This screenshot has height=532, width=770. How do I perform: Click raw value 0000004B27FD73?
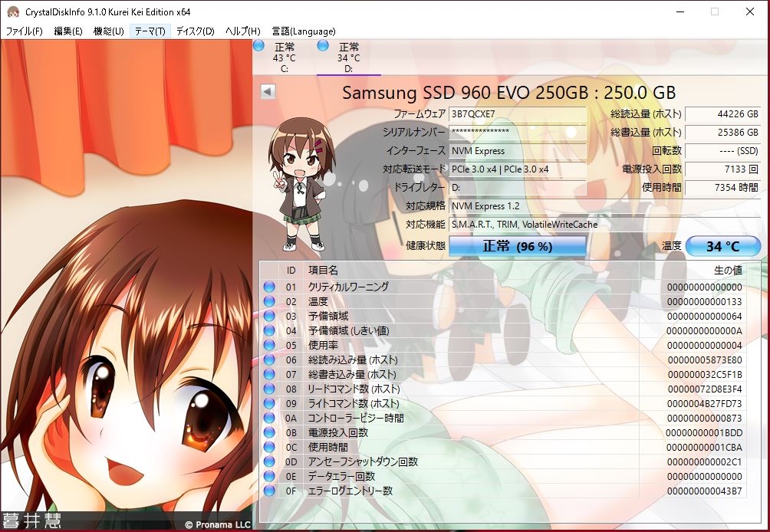point(704,403)
